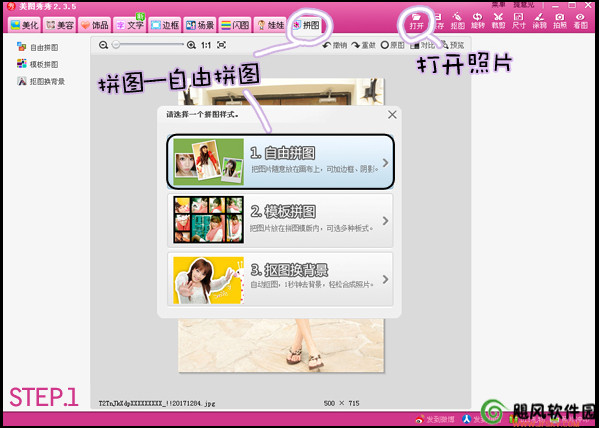Choose option 3. 抠图换背景 in the dialog
Screen dimensions: 603x428
281,279
